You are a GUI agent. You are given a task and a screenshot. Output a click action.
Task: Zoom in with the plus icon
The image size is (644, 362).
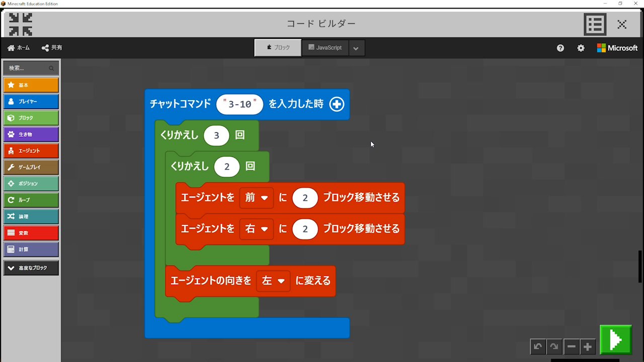(x=587, y=346)
